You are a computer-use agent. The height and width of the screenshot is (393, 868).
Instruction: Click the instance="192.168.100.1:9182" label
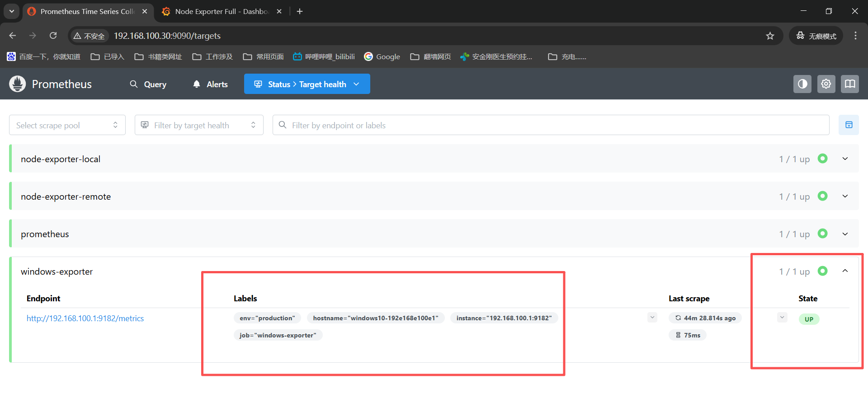click(504, 318)
